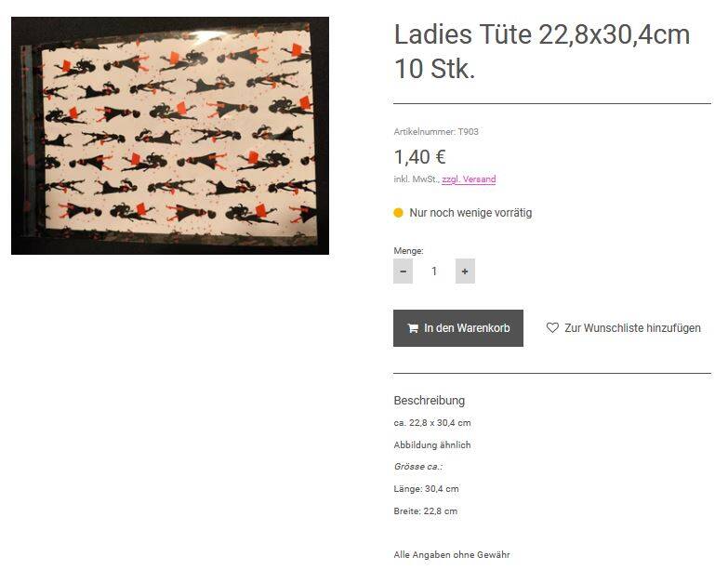Click the price 1,40 €
Viewport: 728px width, 570px height.
coord(419,157)
